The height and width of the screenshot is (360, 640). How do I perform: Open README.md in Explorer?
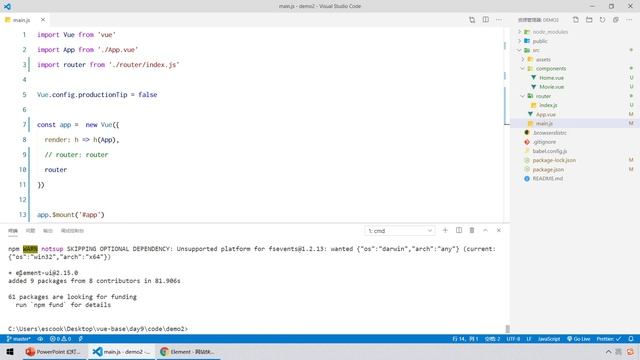(547, 179)
